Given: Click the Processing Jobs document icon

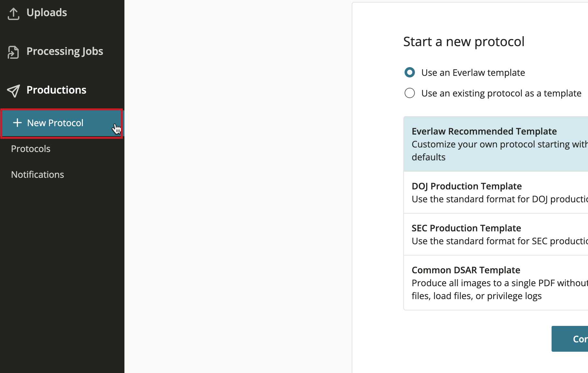Looking at the screenshot, I should (14, 52).
